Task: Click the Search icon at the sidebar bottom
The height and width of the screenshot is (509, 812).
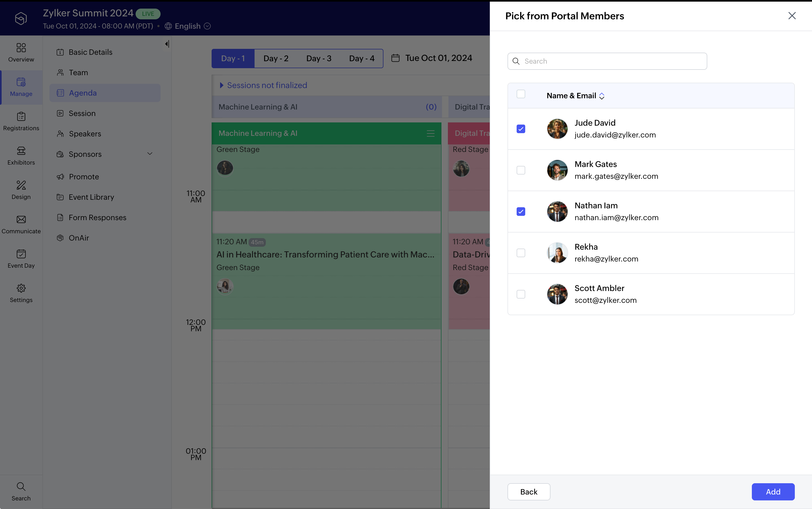Action: click(21, 491)
